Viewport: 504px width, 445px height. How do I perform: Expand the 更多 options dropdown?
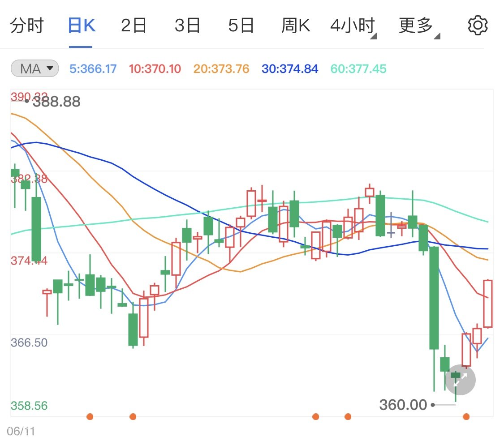(418, 26)
